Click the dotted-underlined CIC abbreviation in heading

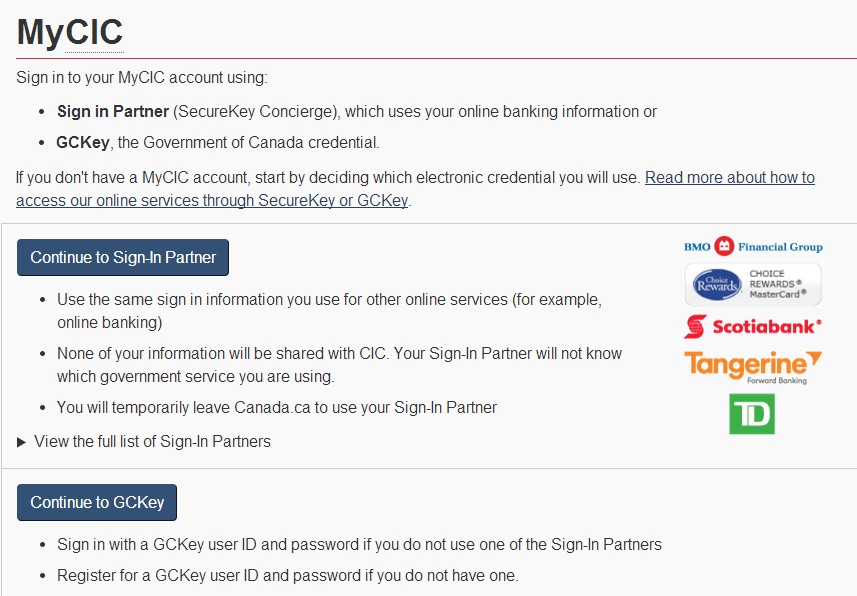click(95, 32)
